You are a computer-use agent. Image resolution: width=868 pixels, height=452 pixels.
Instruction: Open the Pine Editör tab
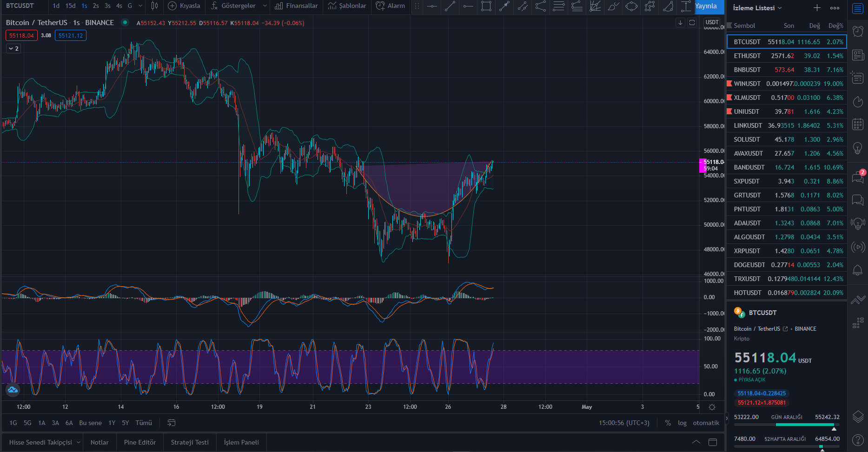140,442
